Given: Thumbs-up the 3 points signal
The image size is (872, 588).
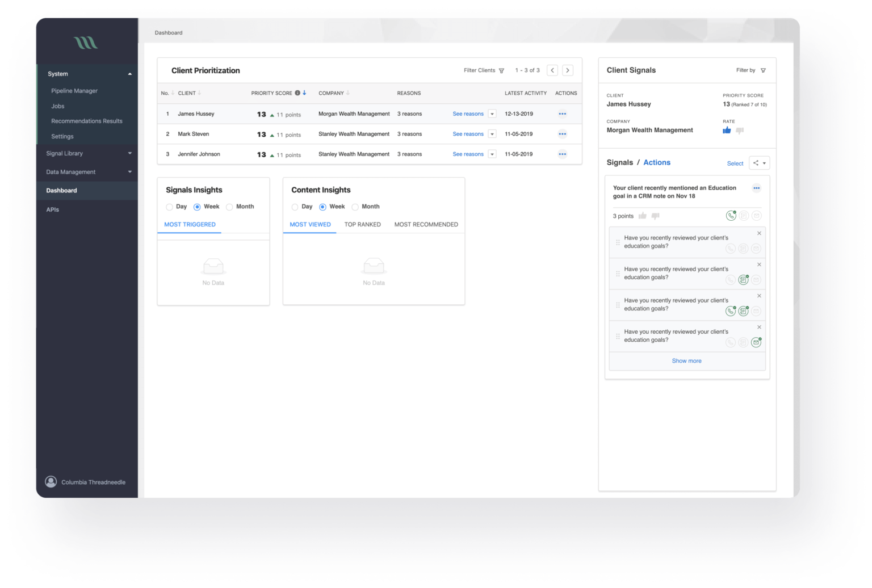Looking at the screenshot, I should point(643,216).
